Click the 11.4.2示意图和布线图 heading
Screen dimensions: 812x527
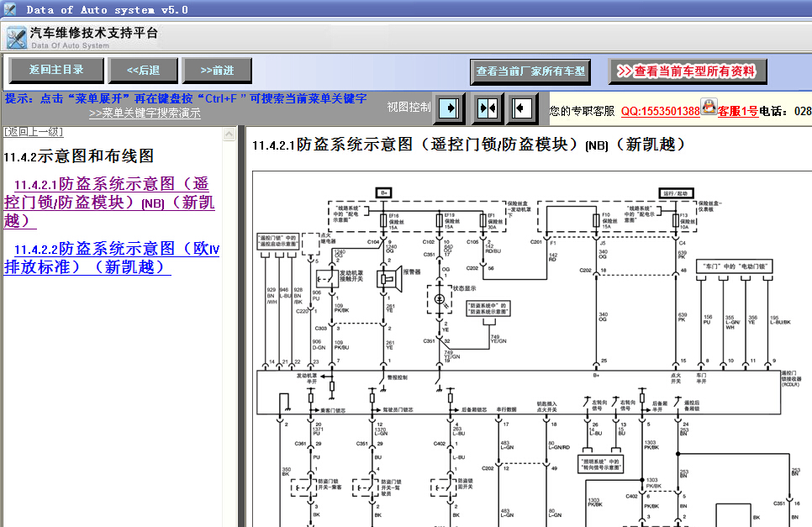tap(79, 155)
